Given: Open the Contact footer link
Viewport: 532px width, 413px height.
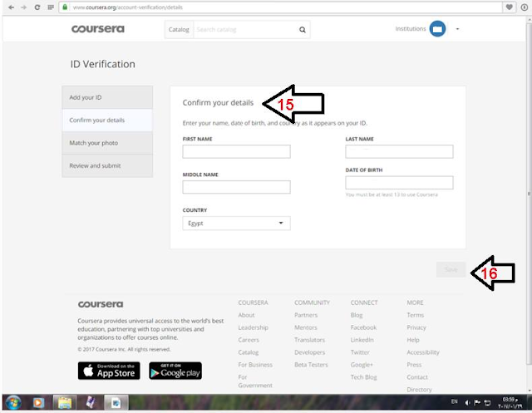Looking at the screenshot, I should point(417,377).
